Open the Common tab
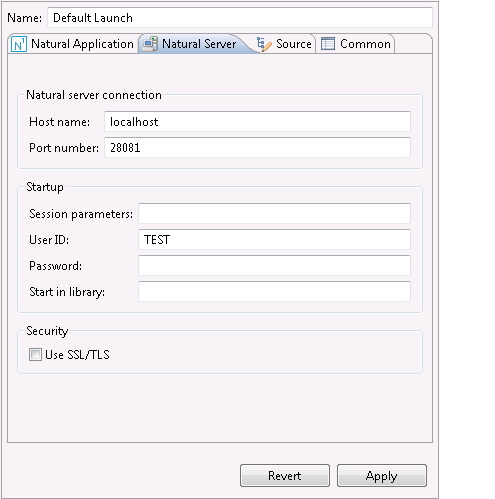This screenshot has height=499, width=495. click(x=356, y=44)
